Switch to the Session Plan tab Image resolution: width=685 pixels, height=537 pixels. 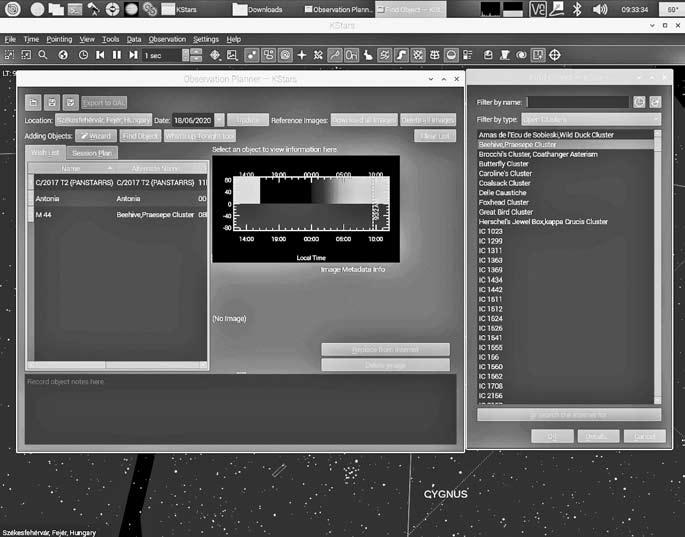92,153
